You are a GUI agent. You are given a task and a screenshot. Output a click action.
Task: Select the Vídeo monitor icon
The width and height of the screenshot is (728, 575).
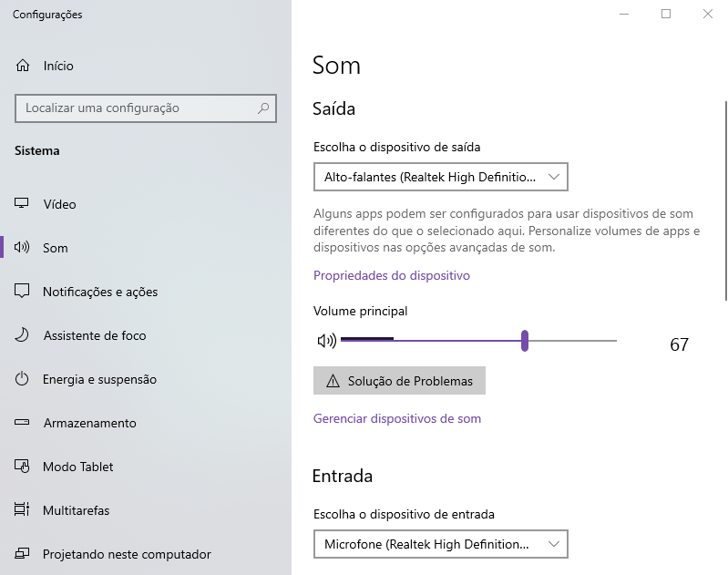coord(21,203)
